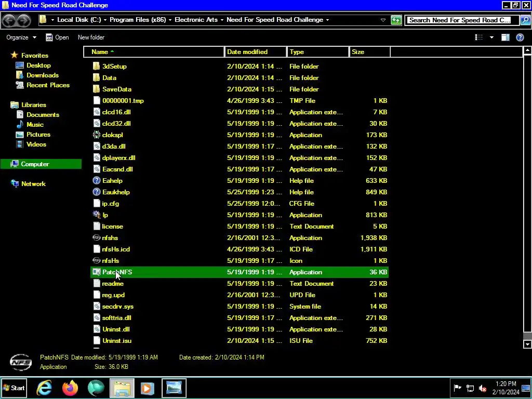Expand the address bar history dropdown
This screenshot has width=532, height=399.
tap(383, 20)
